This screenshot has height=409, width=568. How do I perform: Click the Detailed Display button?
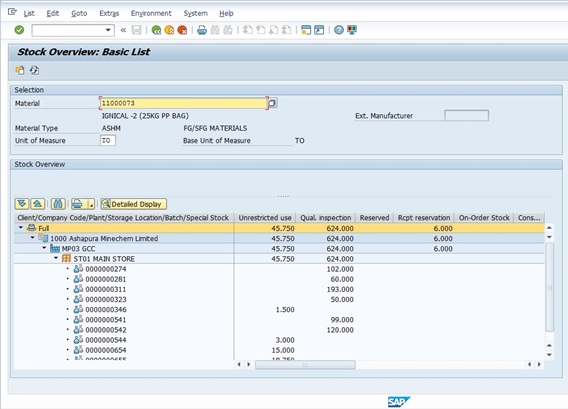pos(134,204)
